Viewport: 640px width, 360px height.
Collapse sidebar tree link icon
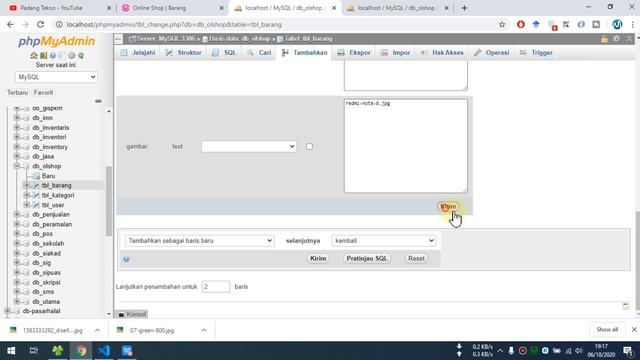pos(98,101)
